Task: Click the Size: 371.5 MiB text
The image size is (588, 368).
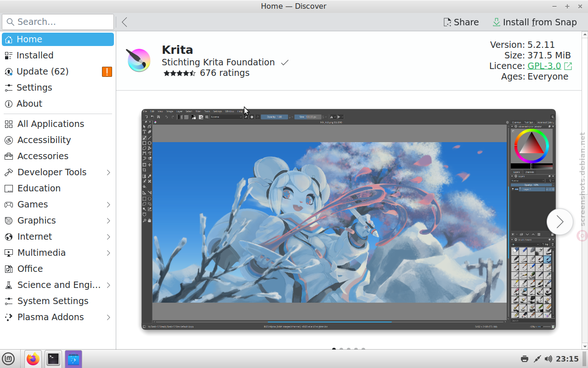Action: 537,55
